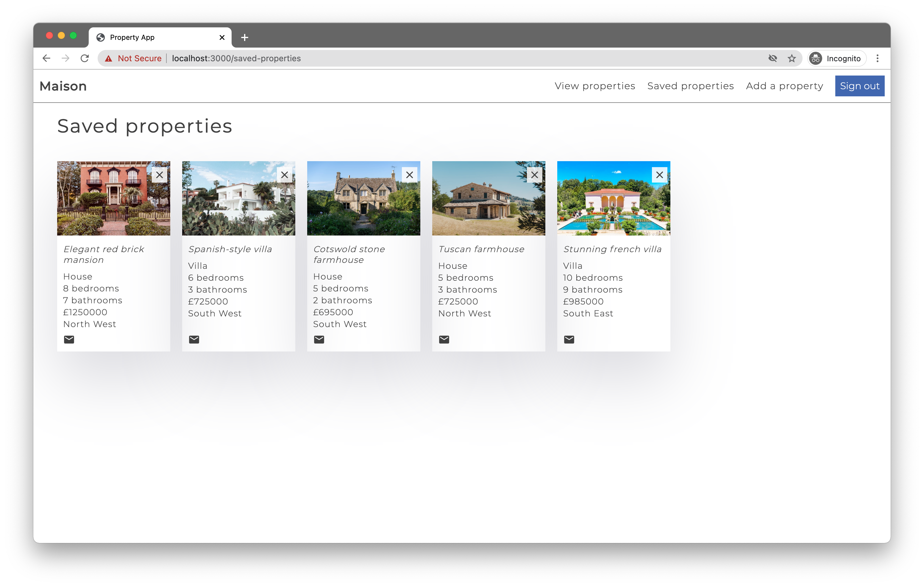Bookmark this page with the star icon

792,58
